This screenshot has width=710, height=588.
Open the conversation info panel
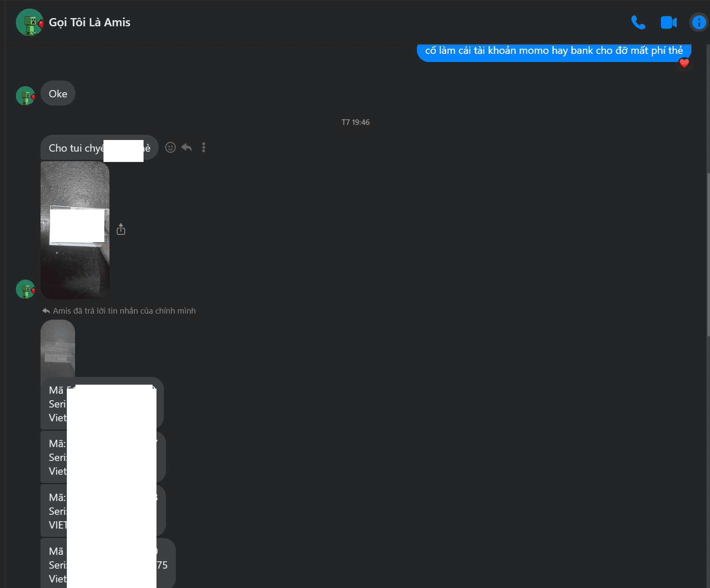click(699, 22)
